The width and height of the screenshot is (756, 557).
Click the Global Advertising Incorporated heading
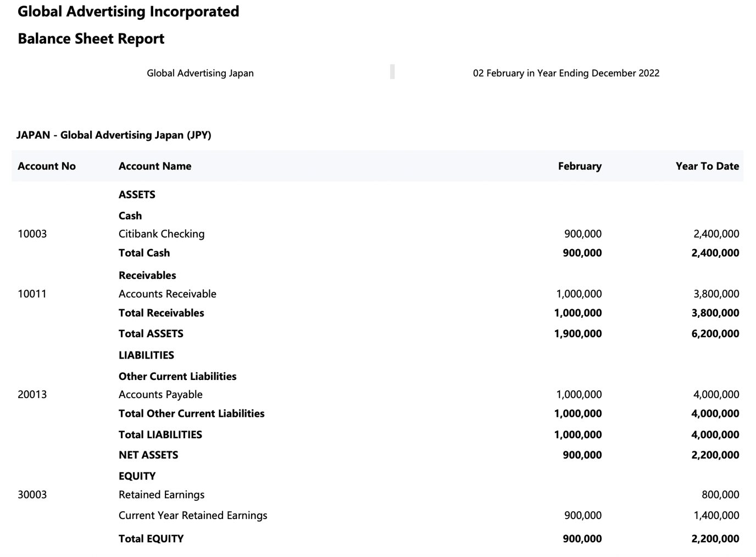point(129,11)
